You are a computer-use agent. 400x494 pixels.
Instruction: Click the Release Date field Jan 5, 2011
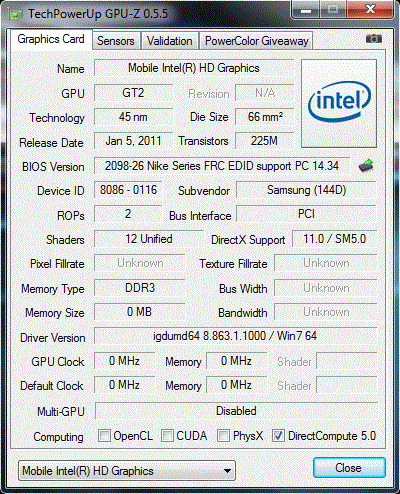(x=133, y=141)
